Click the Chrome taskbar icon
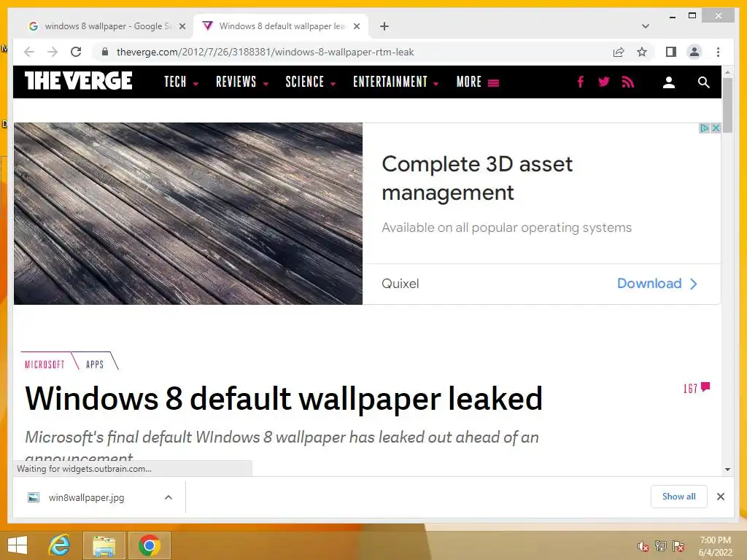The height and width of the screenshot is (560, 747). click(149, 545)
